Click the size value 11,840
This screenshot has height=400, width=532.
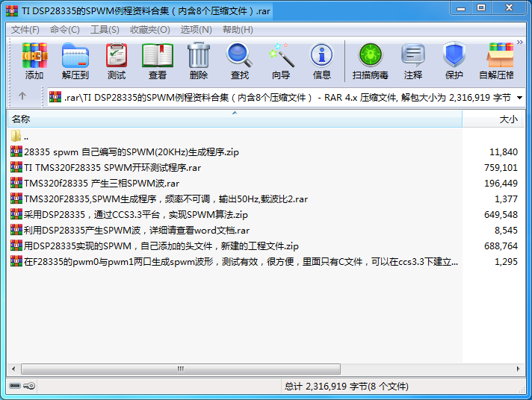[x=503, y=151]
